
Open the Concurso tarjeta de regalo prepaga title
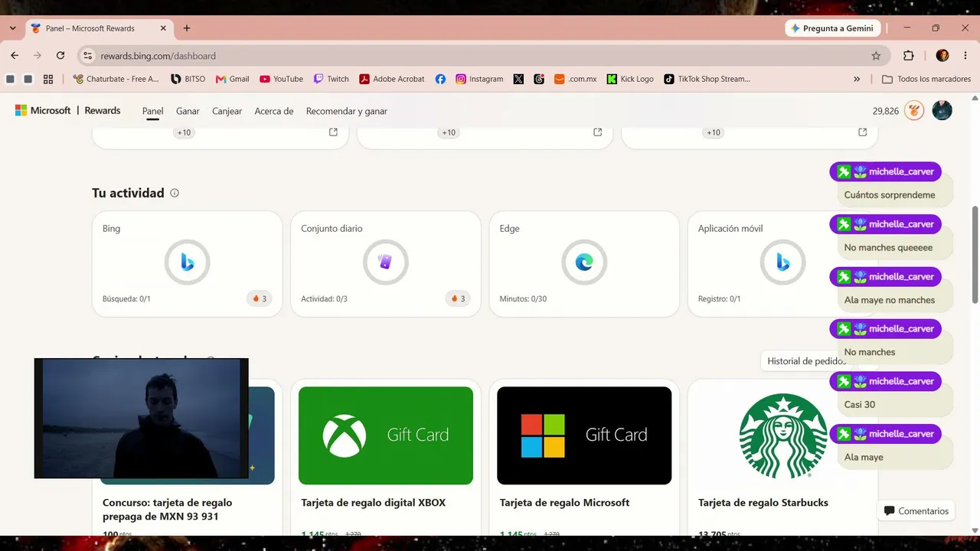[x=167, y=510]
